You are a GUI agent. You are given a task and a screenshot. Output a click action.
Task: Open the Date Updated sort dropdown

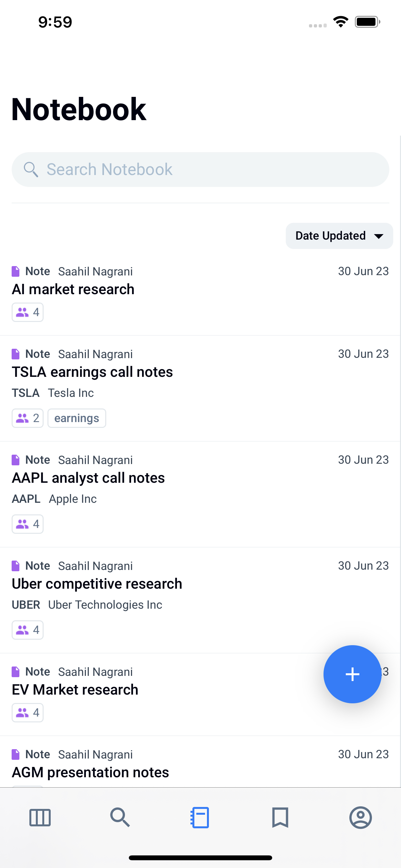tap(339, 236)
